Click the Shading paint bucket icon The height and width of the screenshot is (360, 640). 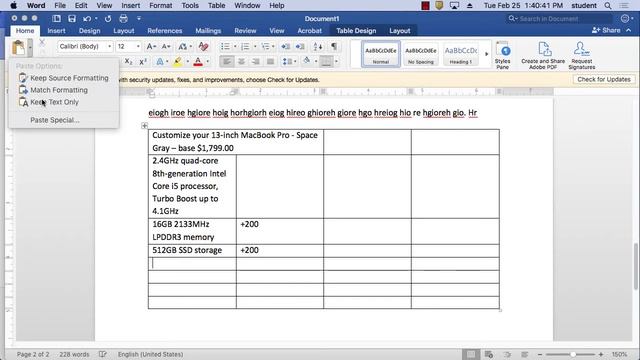[307, 61]
